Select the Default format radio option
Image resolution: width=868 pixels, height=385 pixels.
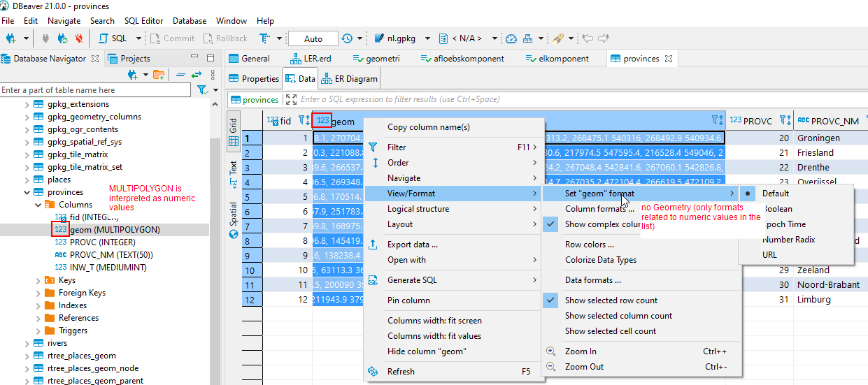(x=796, y=194)
